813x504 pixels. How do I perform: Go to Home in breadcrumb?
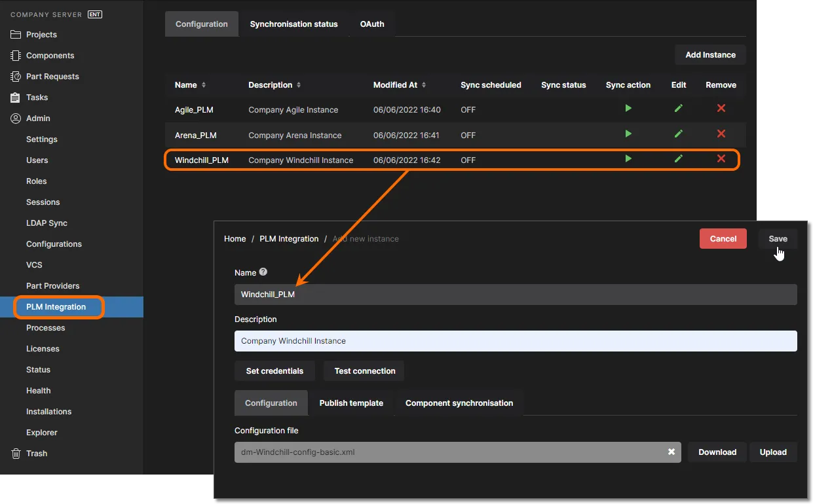[x=235, y=239]
